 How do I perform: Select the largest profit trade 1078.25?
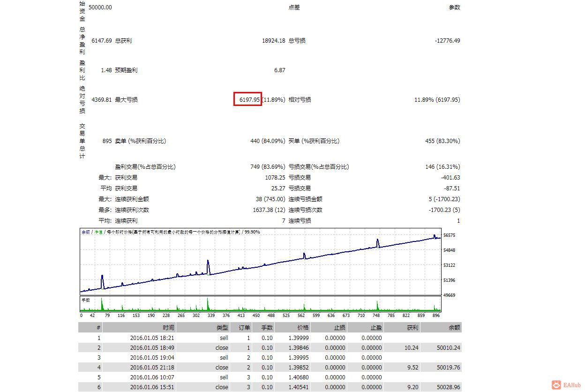275,178
